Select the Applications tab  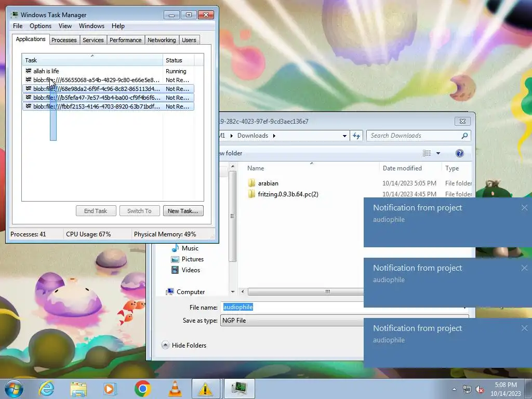pyautogui.click(x=31, y=39)
